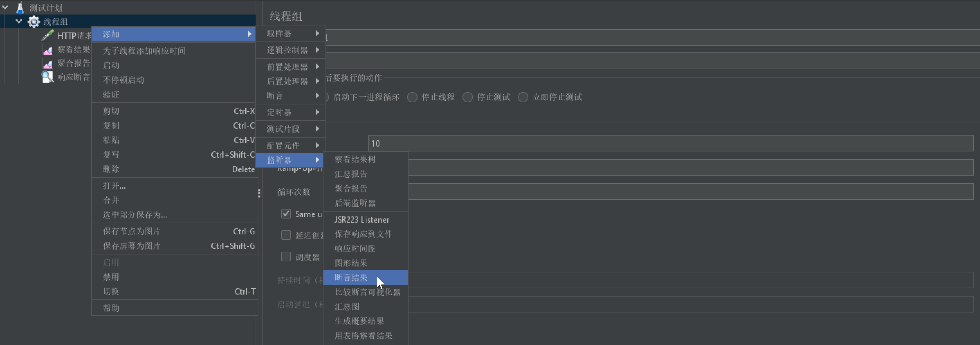Choose 剪切 from the context menu

coord(174,111)
